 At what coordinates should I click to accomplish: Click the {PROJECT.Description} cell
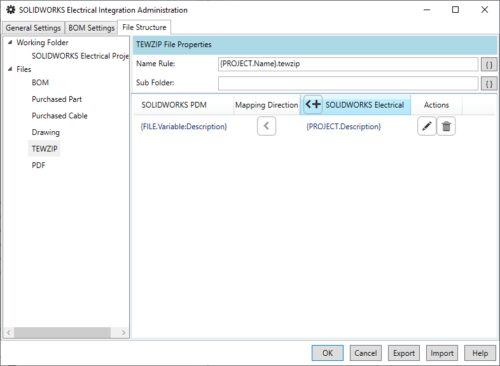(343, 126)
